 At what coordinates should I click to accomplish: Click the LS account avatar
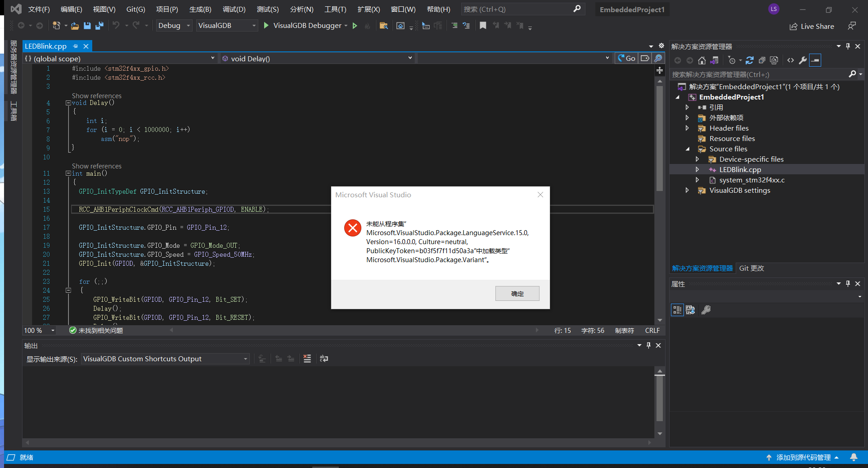pyautogui.click(x=774, y=9)
